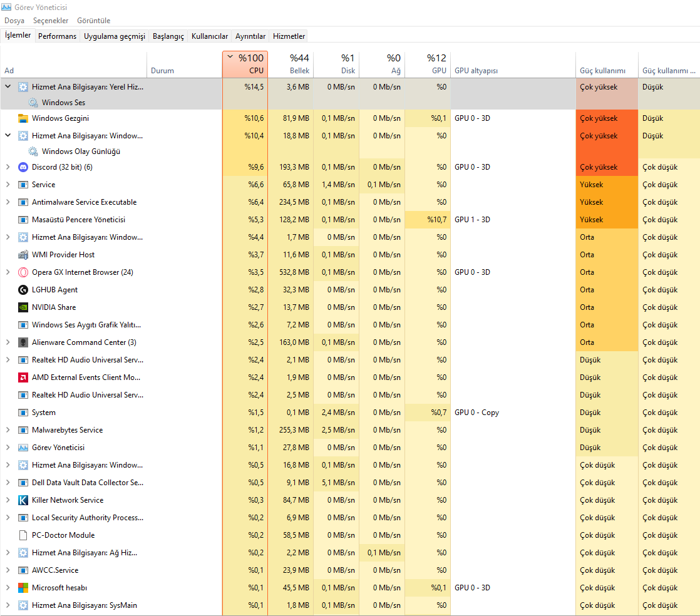
Task: Open the Seçenekler menu
Action: point(51,21)
